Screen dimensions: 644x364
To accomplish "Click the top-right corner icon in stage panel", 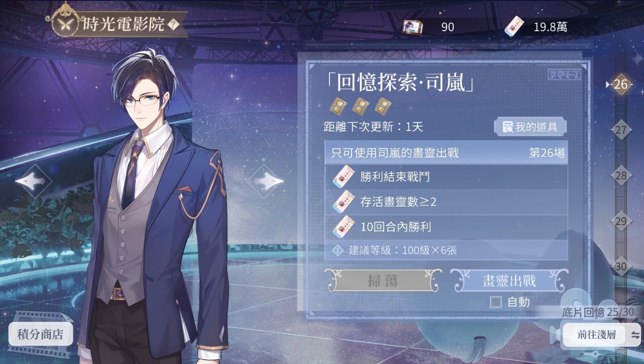I will click(564, 75).
